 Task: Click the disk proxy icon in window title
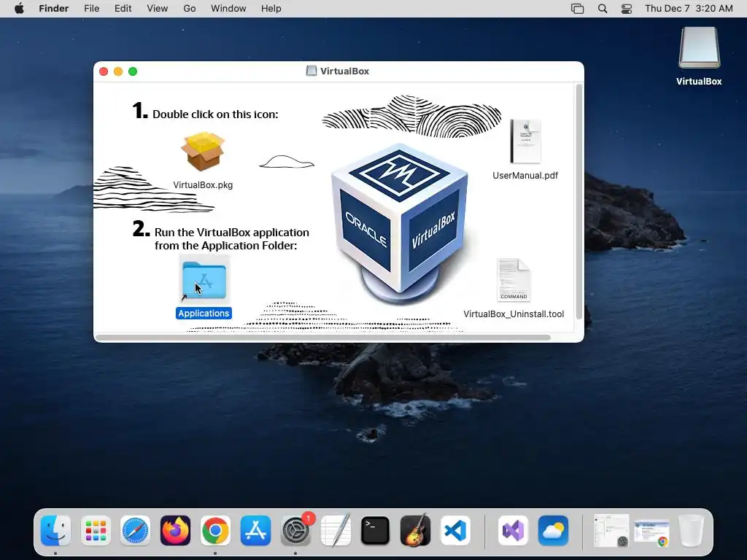click(311, 71)
